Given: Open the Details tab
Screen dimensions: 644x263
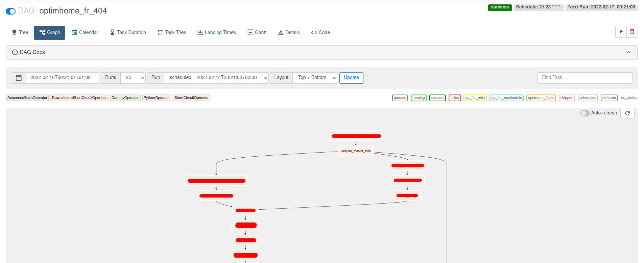Looking at the screenshot, I should click(x=289, y=32).
